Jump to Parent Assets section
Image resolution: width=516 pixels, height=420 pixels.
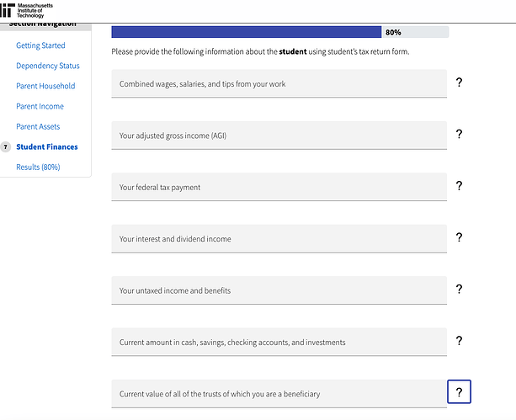(x=38, y=126)
